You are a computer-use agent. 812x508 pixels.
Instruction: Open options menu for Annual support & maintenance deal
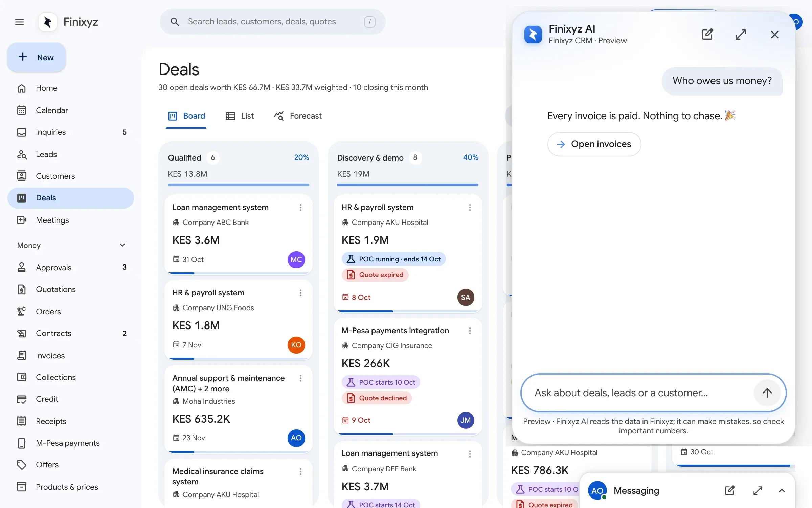click(x=300, y=378)
